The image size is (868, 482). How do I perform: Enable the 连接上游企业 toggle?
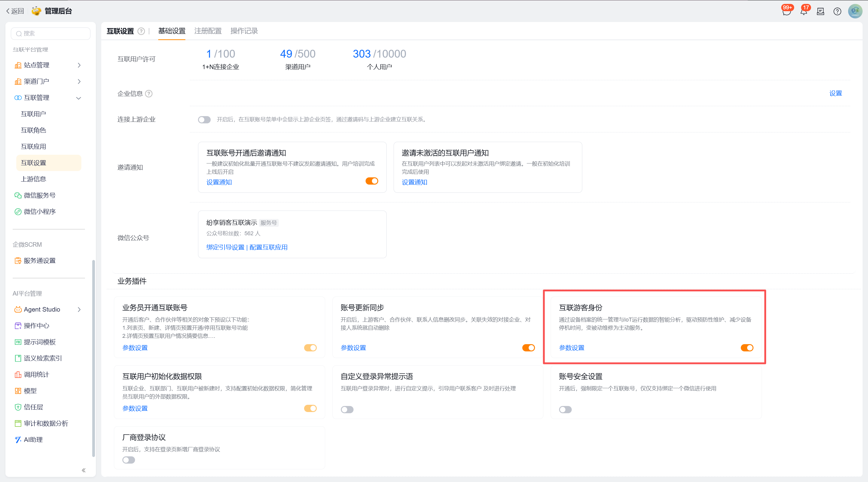click(x=204, y=120)
